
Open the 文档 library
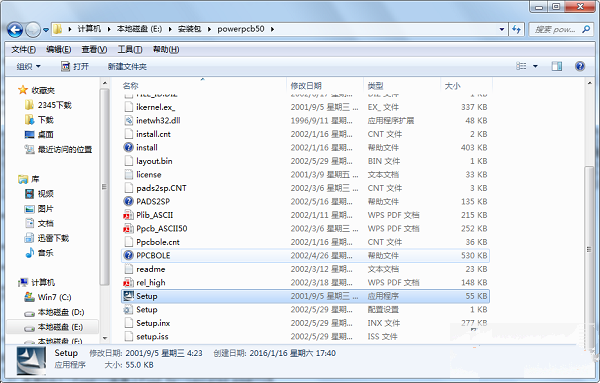point(46,223)
